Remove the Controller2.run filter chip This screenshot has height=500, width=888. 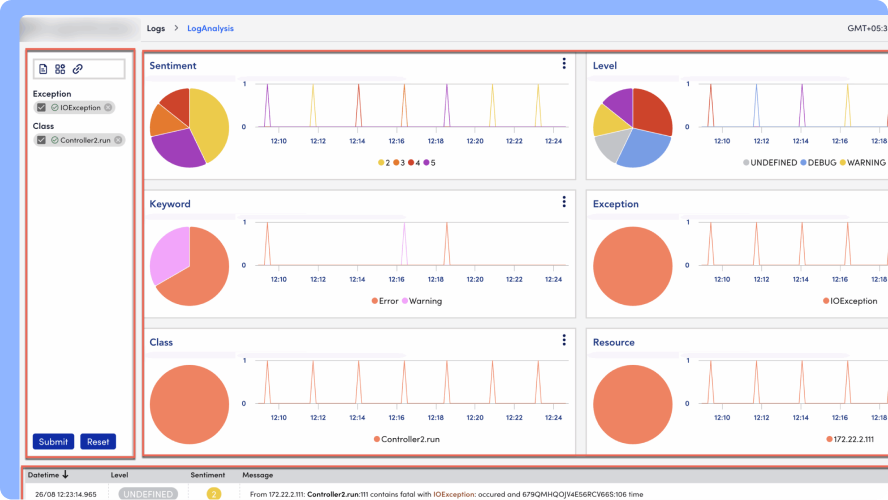[x=118, y=140]
